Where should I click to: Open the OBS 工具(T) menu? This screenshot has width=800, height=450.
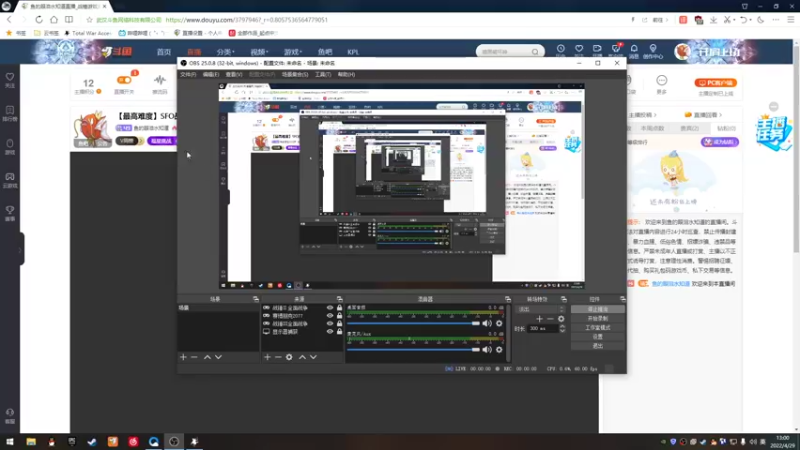[323, 74]
